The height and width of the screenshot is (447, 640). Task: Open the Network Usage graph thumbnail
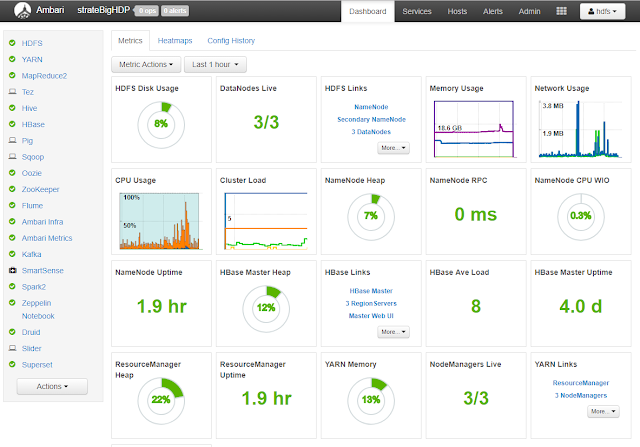coord(580,129)
